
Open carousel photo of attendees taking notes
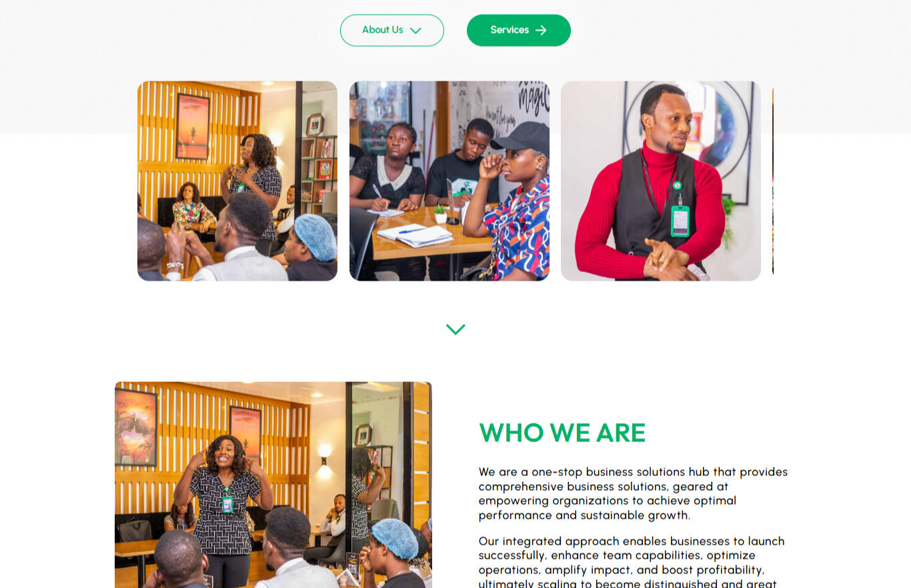pyautogui.click(x=449, y=181)
